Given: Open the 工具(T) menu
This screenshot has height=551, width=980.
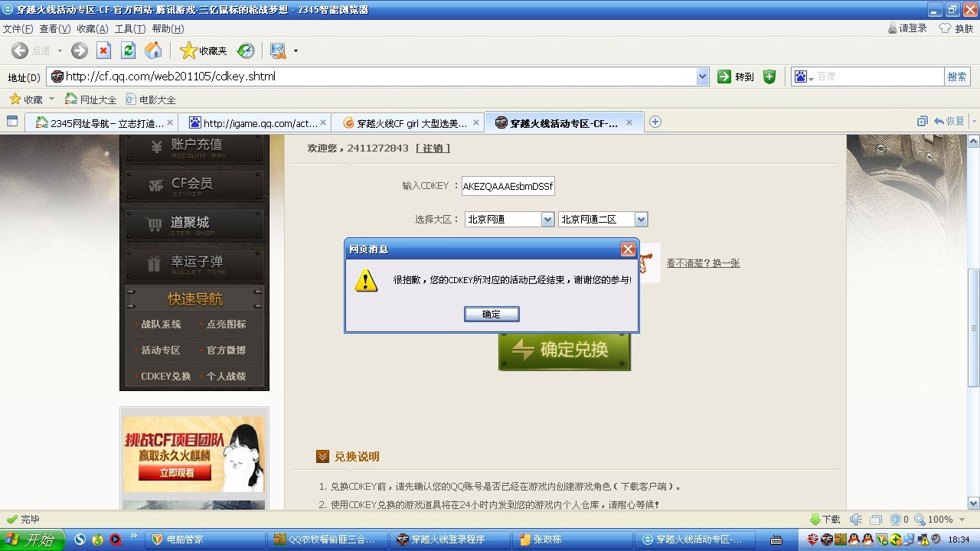Looking at the screenshot, I should coord(130,29).
